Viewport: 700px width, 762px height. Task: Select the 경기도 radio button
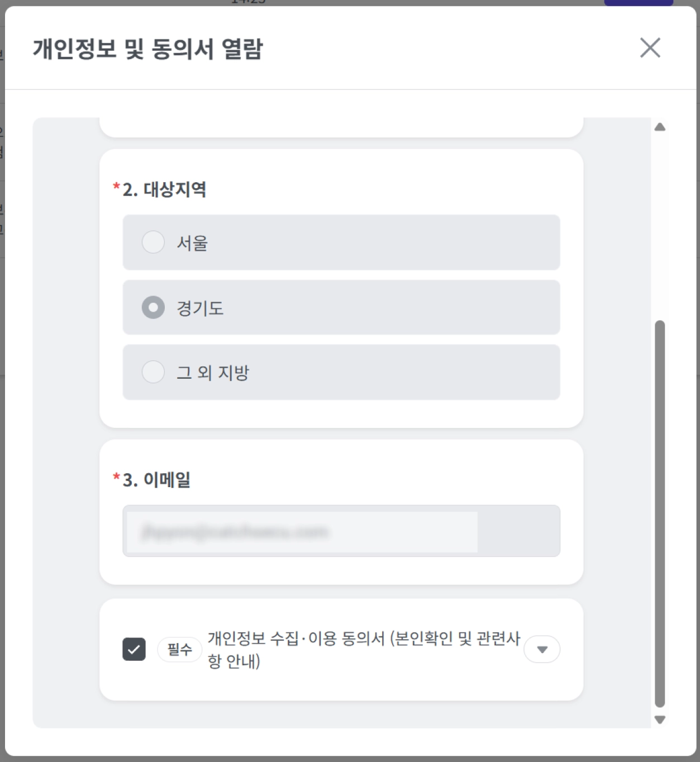[153, 307]
